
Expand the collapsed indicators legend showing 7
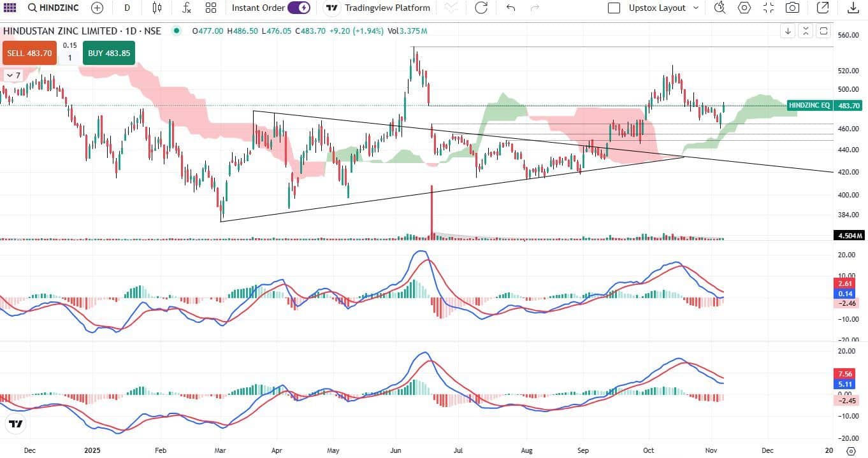13,75
